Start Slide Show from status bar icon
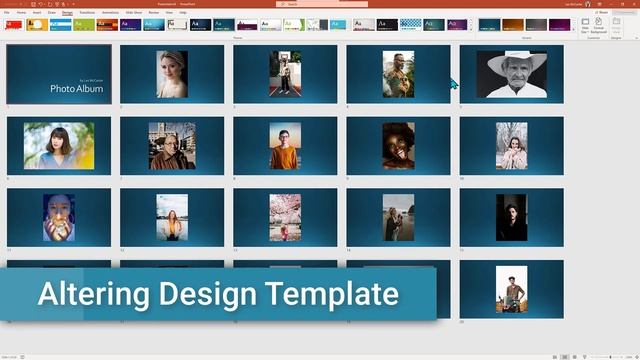Image resolution: width=640 pixels, height=360 pixels. pyautogui.click(x=584, y=357)
